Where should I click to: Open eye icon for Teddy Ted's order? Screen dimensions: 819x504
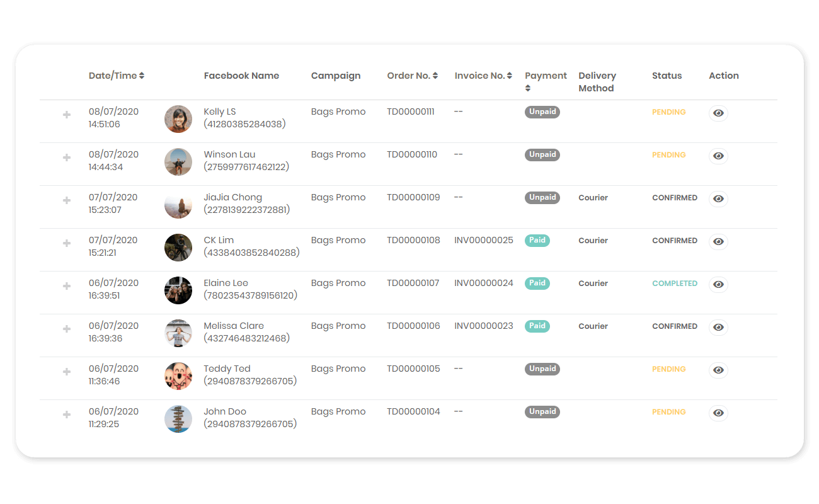[x=718, y=370]
